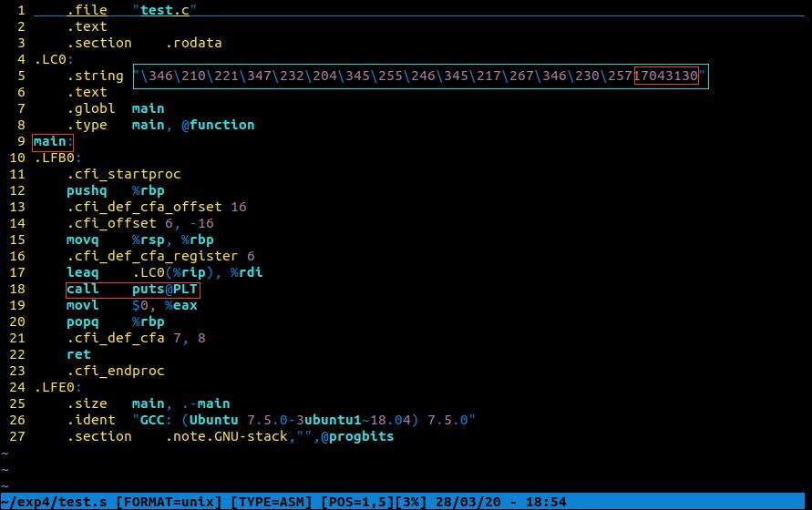Click puts@PLT on line 18
The width and height of the screenshot is (812, 510).
(x=165, y=289)
